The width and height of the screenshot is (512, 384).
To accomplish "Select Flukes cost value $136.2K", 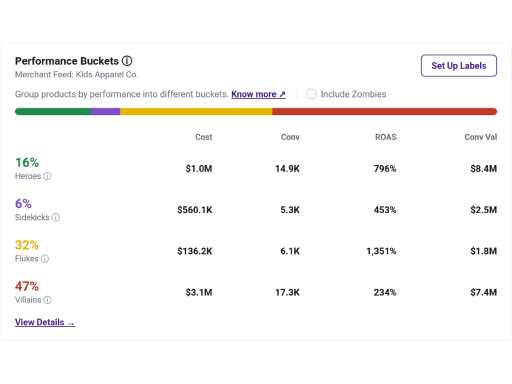I will [195, 251].
